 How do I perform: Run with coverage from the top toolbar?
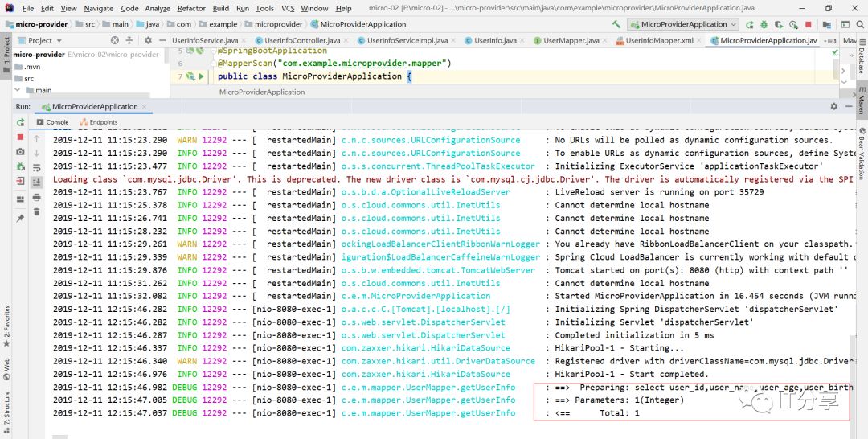coord(779,24)
